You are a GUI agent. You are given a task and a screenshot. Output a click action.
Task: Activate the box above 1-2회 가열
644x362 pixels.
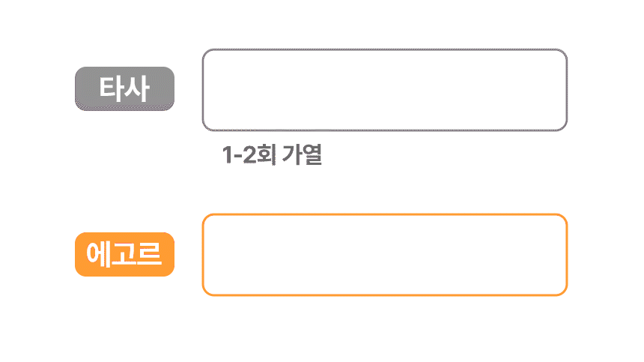point(384,90)
